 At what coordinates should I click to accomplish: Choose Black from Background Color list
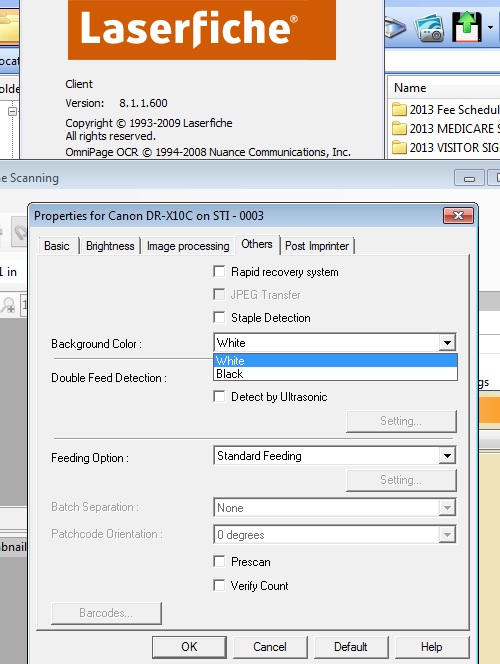tap(335, 374)
